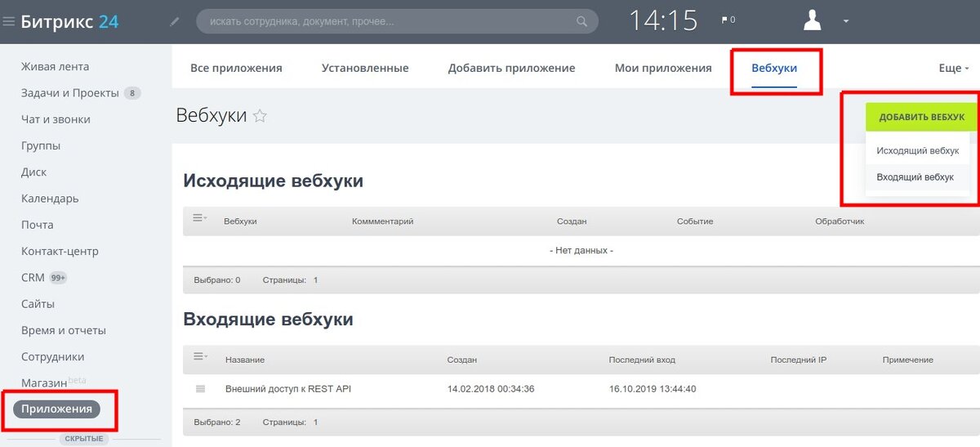This screenshot has height=447, width=980.
Task: Open row menu for Внешний доступ к REST API
Action: tap(200, 389)
